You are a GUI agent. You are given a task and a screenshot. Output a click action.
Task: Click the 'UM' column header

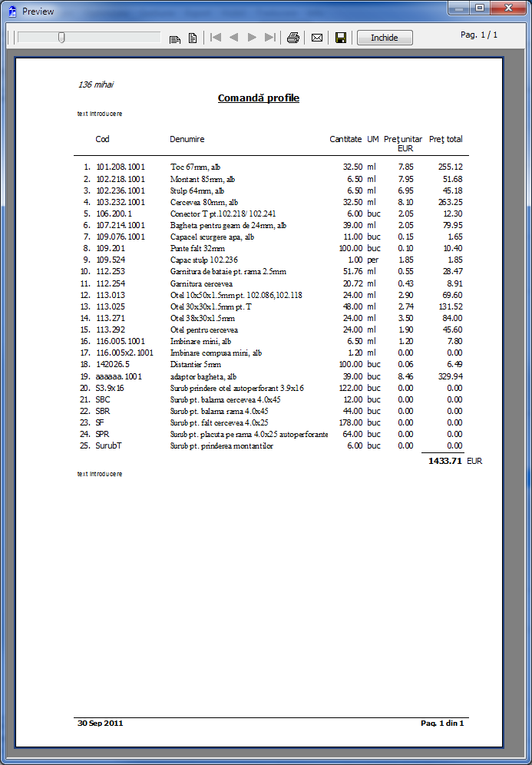pyautogui.click(x=373, y=139)
